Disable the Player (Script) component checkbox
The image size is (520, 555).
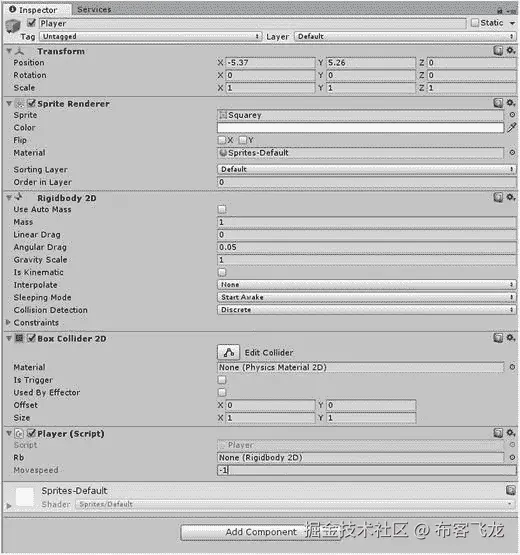pyautogui.click(x=32, y=433)
